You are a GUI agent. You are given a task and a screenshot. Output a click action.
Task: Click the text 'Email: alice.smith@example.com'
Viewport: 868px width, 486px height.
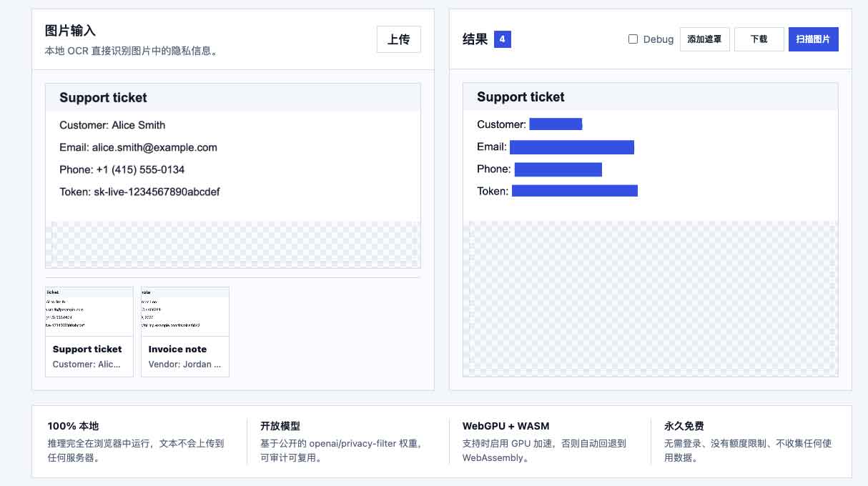point(138,147)
